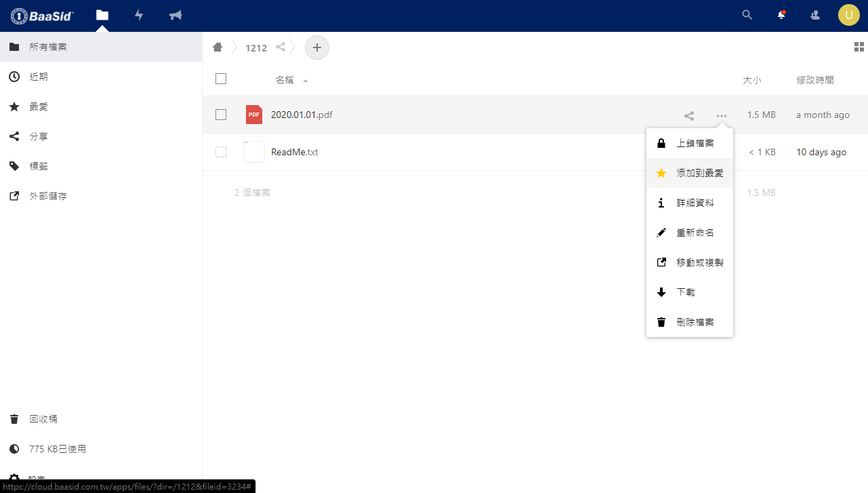Open the 回收桶 trash link
This screenshot has height=493, width=868.
click(x=43, y=419)
